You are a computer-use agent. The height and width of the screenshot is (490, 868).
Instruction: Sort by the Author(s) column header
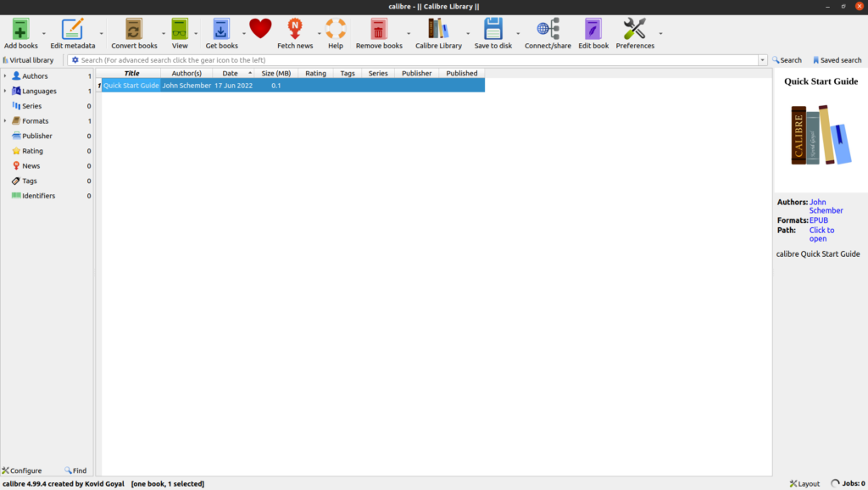pos(186,73)
